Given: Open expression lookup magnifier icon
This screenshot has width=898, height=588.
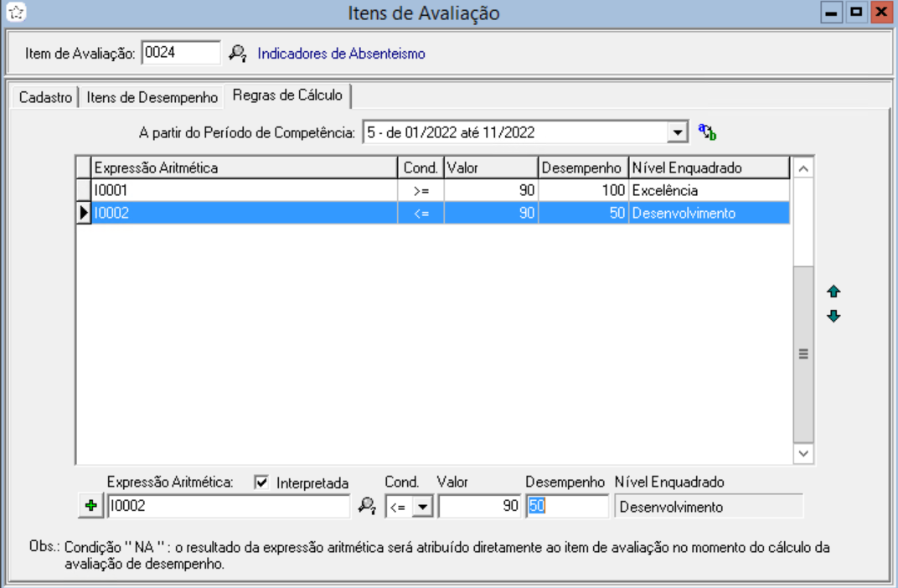Looking at the screenshot, I should [366, 506].
